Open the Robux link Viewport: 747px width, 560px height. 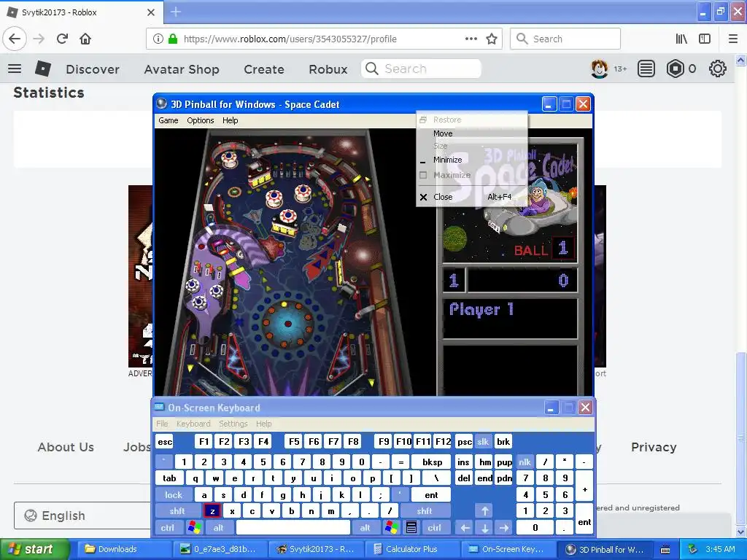tap(328, 69)
